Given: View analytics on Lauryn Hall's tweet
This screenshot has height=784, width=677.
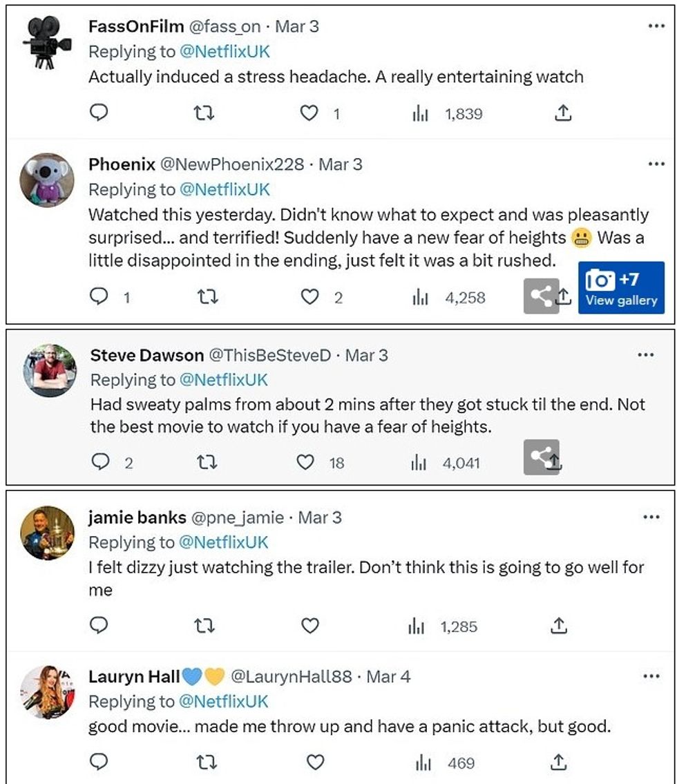Looking at the screenshot, I should (x=421, y=763).
